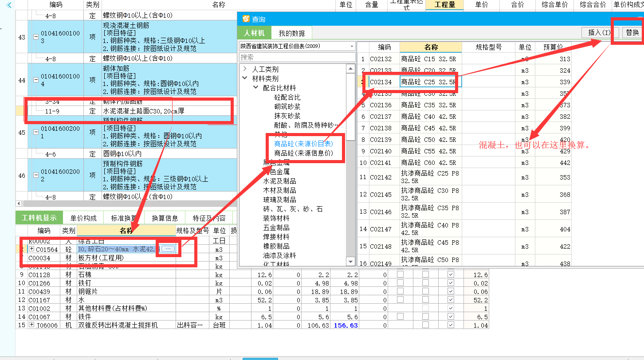Image resolution: width=644 pixels, height=360 pixels.
Task: Select the 耐酸、防腐及特种砂… tree item
Action: (306, 125)
